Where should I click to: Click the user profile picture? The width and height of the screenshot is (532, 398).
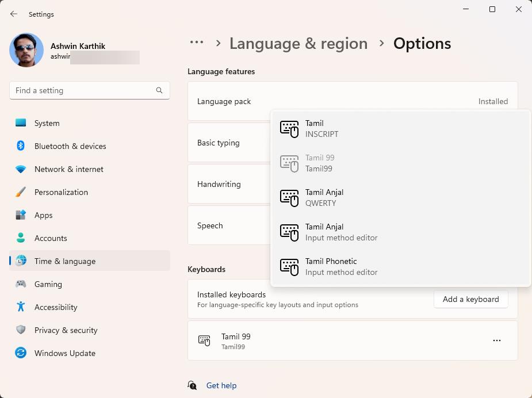click(x=26, y=50)
